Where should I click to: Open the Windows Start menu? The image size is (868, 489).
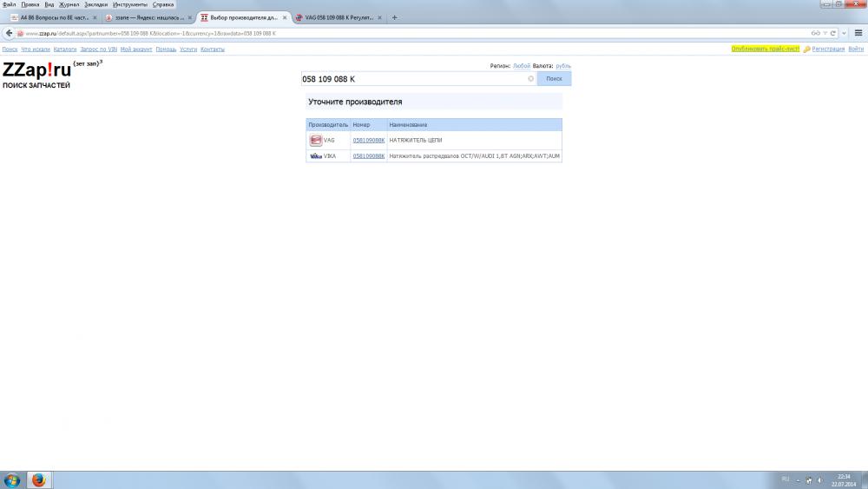click(x=12, y=479)
